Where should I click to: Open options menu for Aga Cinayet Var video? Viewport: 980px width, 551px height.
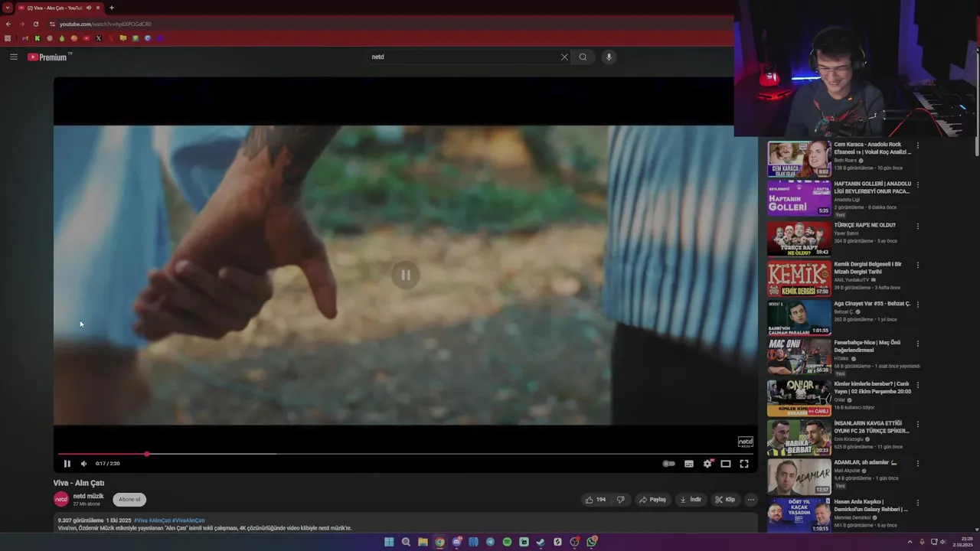918,305
